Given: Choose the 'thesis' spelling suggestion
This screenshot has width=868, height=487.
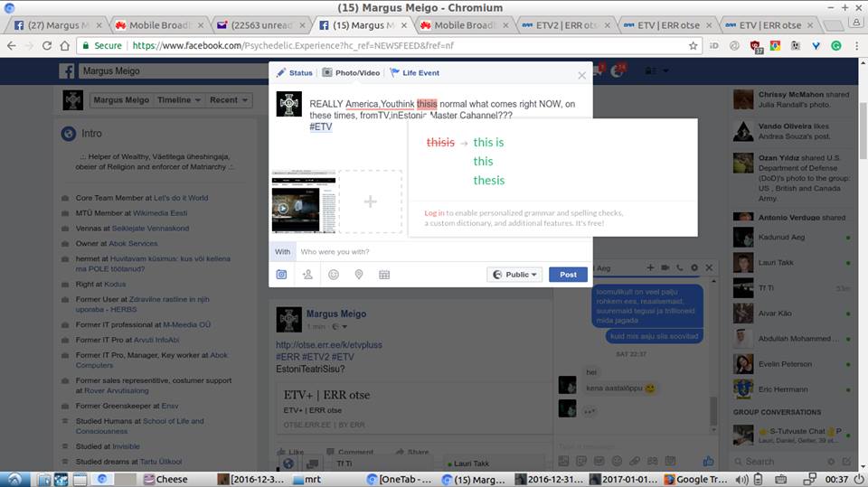Looking at the screenshot, I should (489, 181).
